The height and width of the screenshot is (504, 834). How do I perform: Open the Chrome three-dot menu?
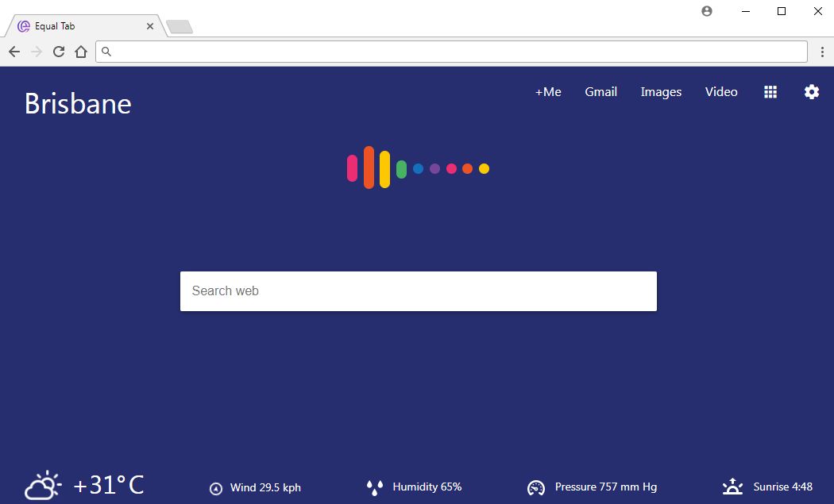822,52
